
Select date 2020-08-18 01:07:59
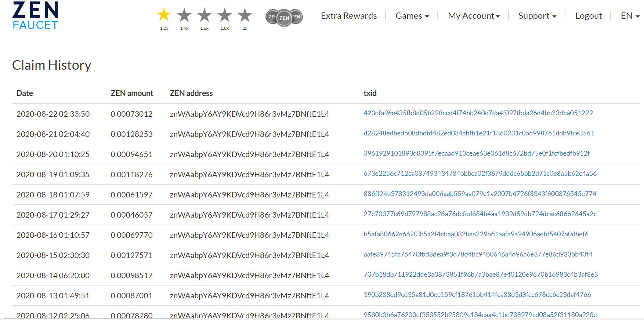[53, 195]
